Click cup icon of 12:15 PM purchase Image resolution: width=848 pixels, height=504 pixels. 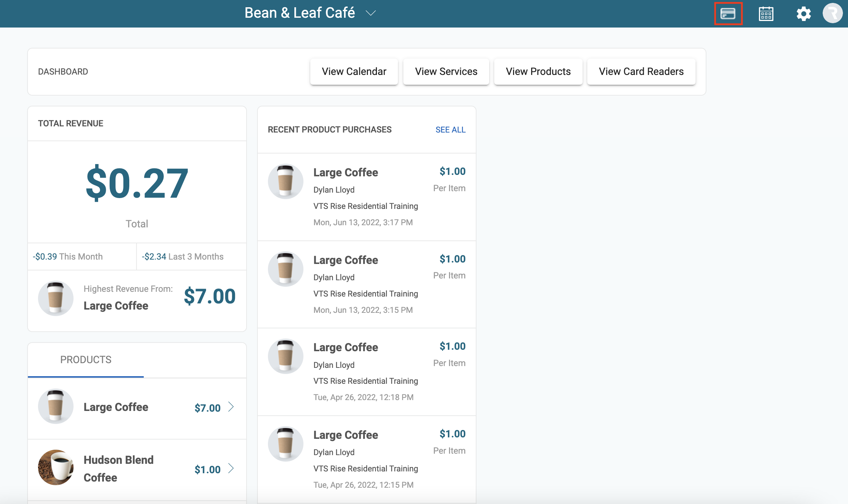[x=285, y=444]
